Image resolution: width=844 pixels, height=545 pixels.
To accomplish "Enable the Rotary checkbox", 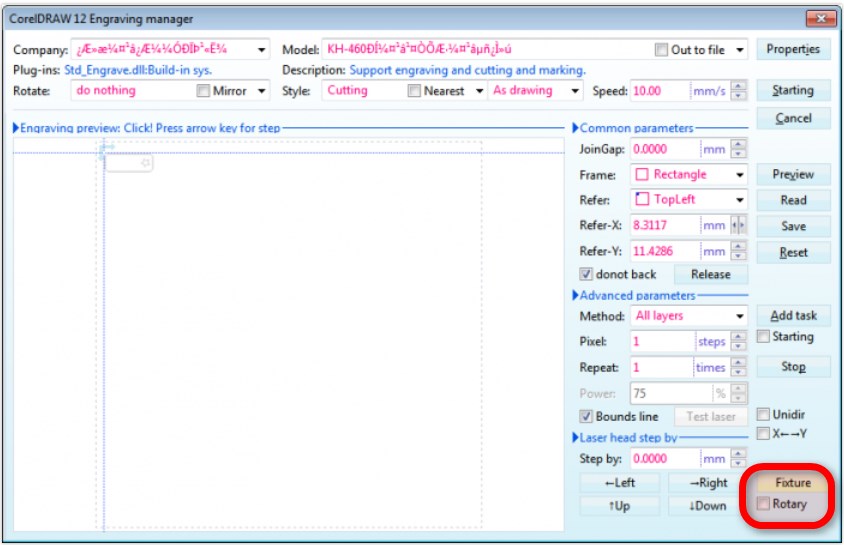I will [764, 504].
